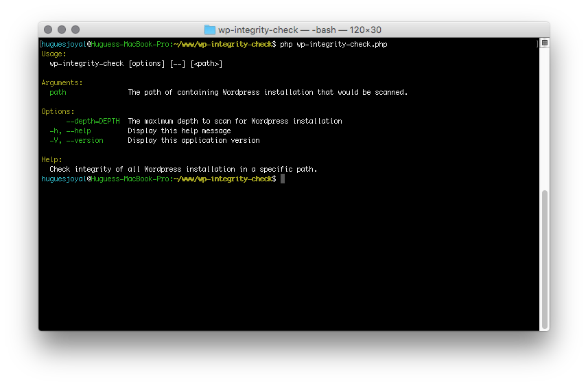Click the terminal cursor block at prompt

[282, 179]
